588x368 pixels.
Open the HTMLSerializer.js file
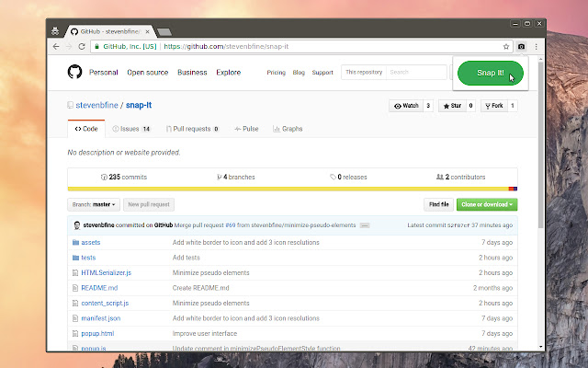pos(107,272)
